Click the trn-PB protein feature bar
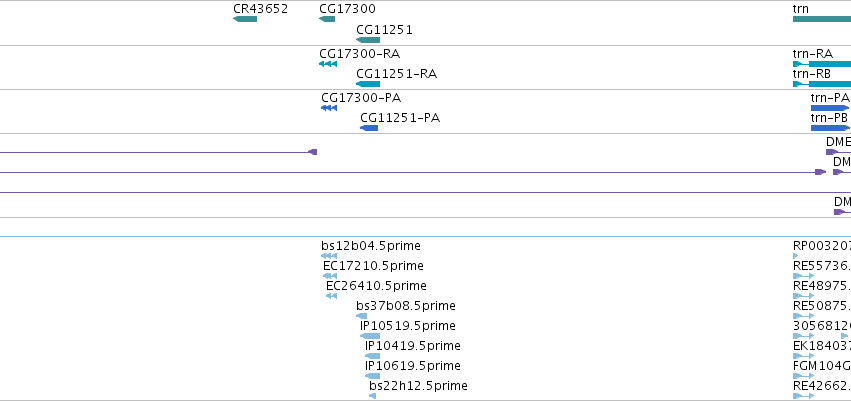This screenshot has height=401, width=851. (830, 128)
